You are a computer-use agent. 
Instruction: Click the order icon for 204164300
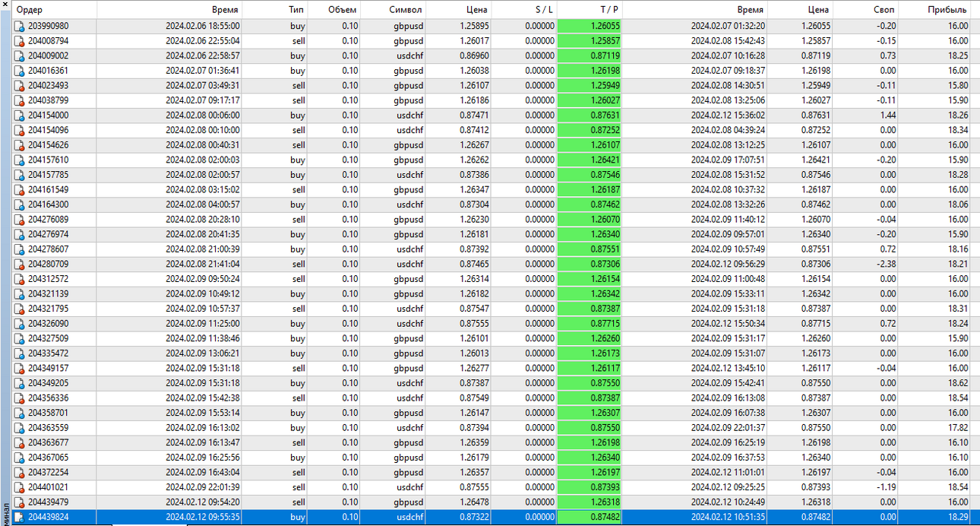(x=20, y=204)
